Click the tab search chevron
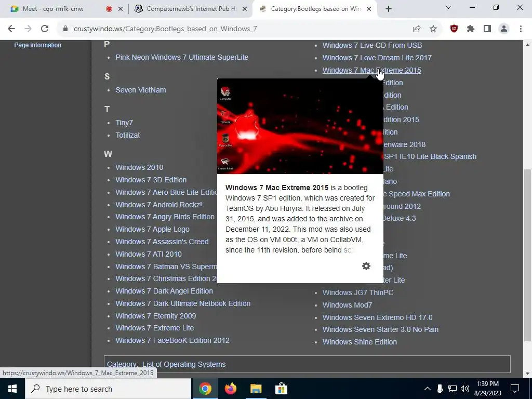 pos(448,7)
